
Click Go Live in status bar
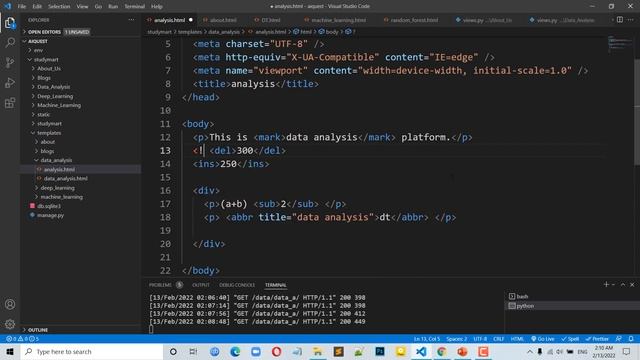point(542,339)
